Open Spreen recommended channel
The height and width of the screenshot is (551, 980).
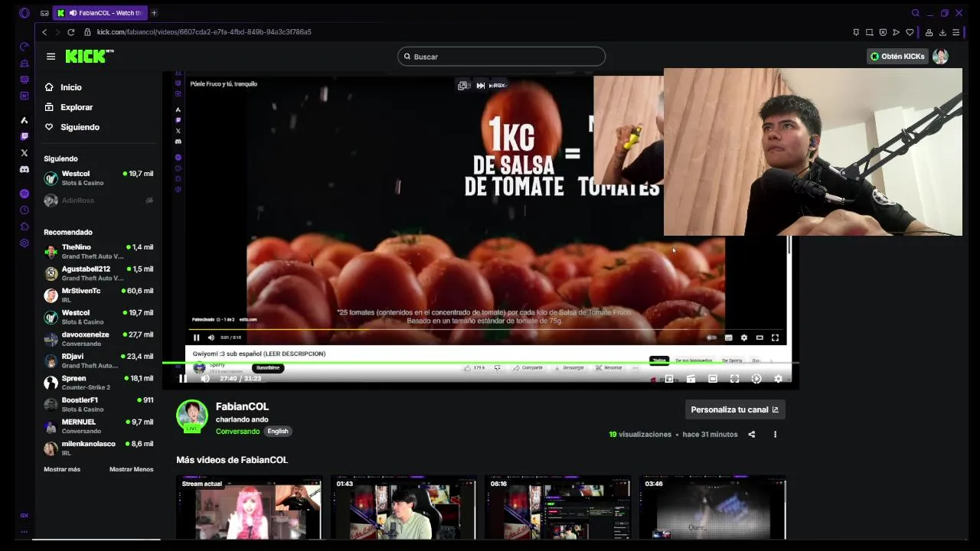click(99, 383)
